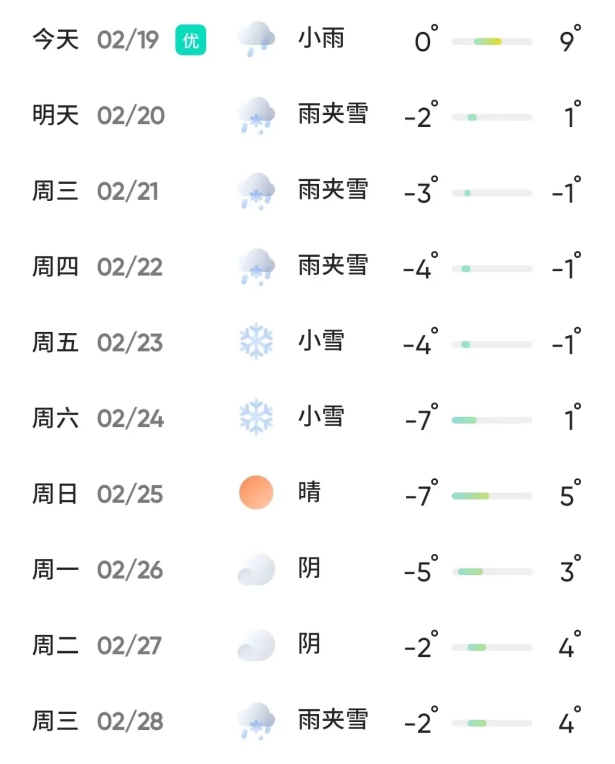Tap the 晴 weather label for 周日
Viewport: 615px width, 764px height.
tap(309, 492)
